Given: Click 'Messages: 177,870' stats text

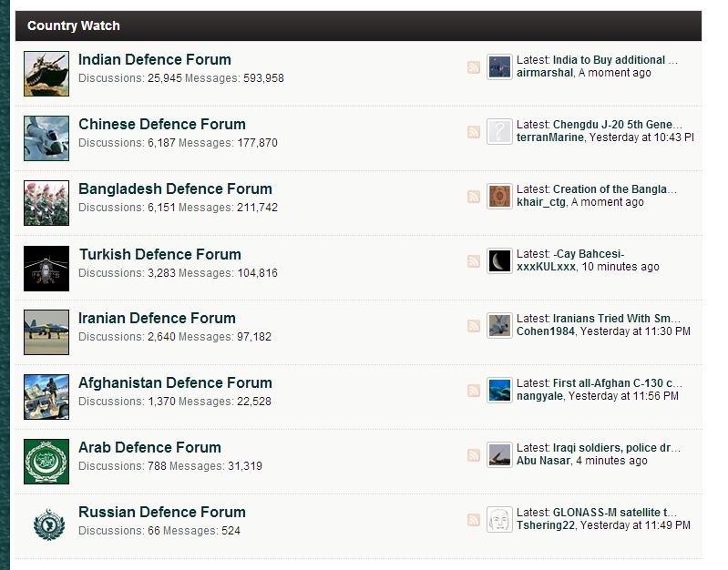Looking at the screenshot, I should pyautogui.click(x=228, y=142).
